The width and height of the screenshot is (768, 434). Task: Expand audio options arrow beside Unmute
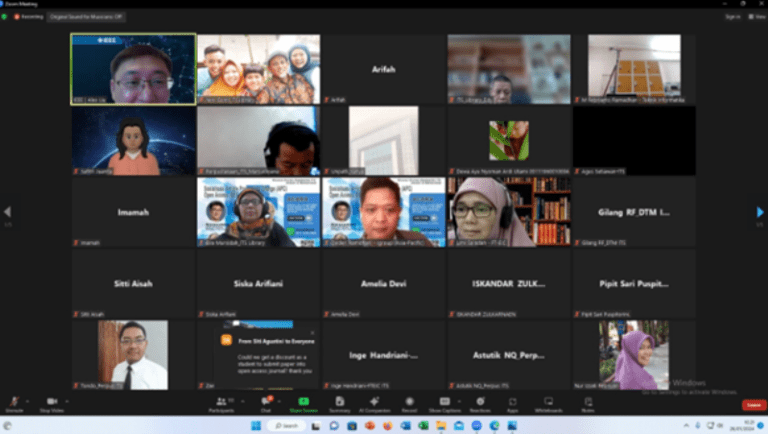tap(28, 399)
